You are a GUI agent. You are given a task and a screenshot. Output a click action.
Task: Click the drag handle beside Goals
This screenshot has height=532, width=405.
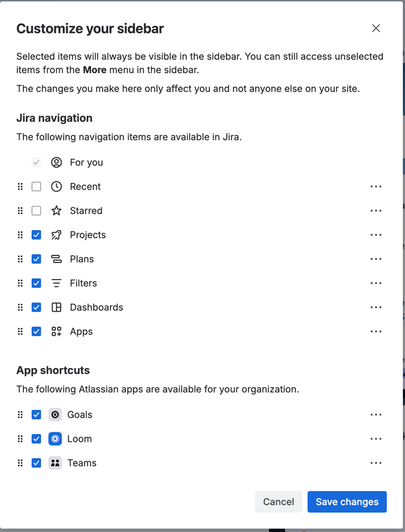[x=20, y=415]
